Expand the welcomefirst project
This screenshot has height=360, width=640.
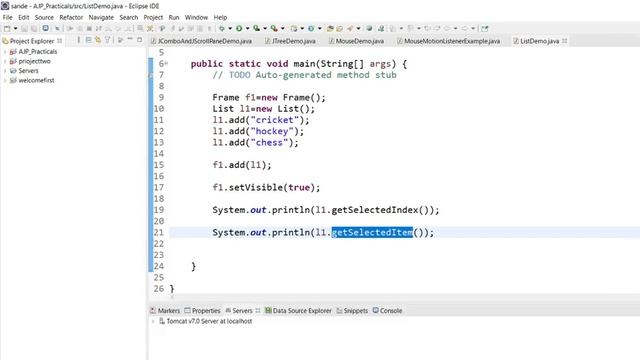point(5,80)
